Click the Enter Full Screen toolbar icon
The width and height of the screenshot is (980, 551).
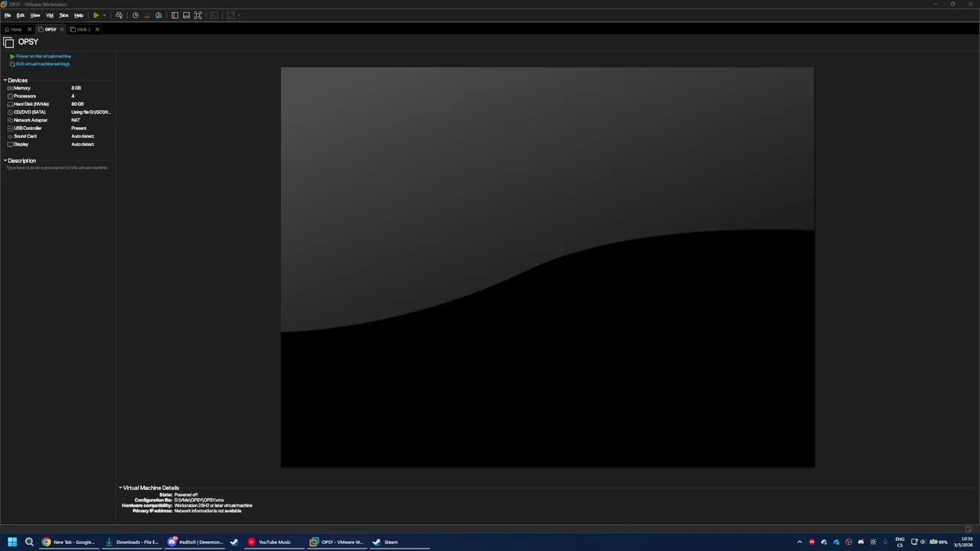tap(198, 15)
